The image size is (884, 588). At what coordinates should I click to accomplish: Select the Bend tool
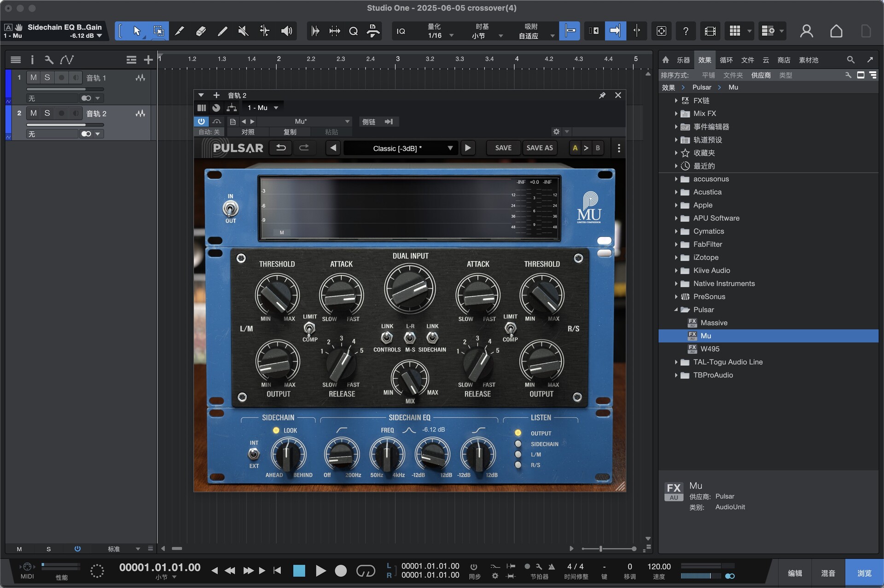tap(264, 31)
